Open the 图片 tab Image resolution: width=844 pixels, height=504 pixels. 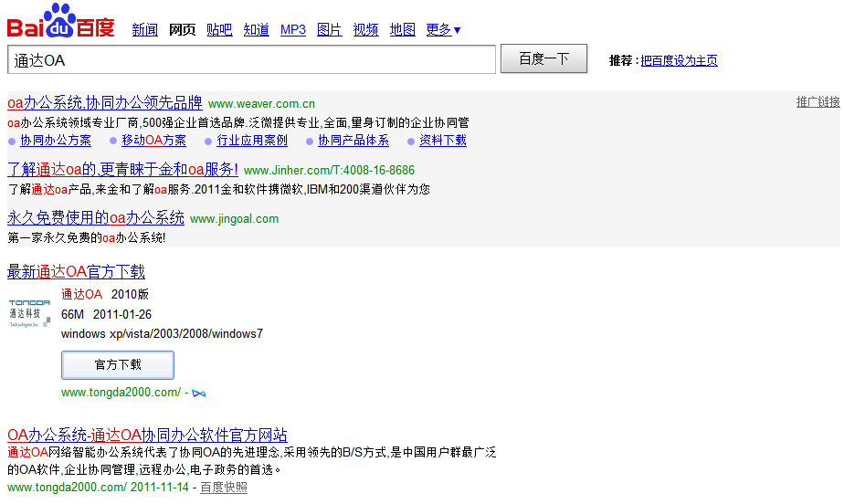coord(330,29)
